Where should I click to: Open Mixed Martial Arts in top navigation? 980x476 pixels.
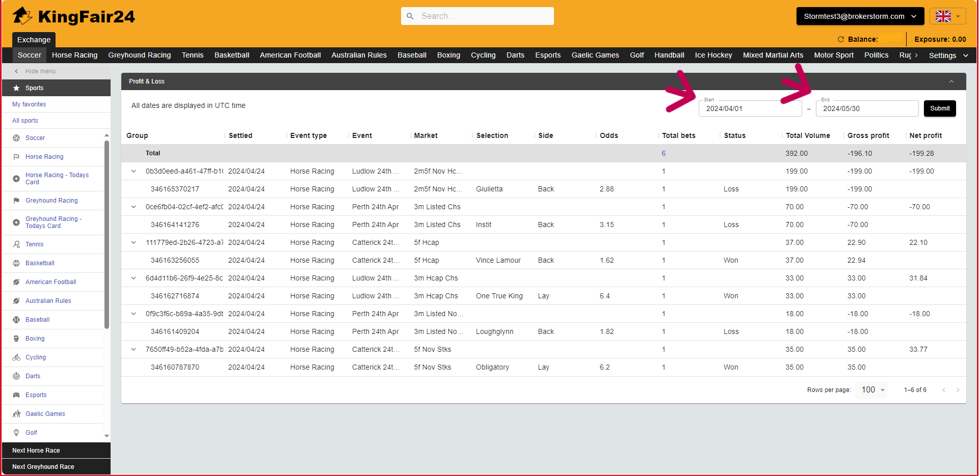point(773,55)
